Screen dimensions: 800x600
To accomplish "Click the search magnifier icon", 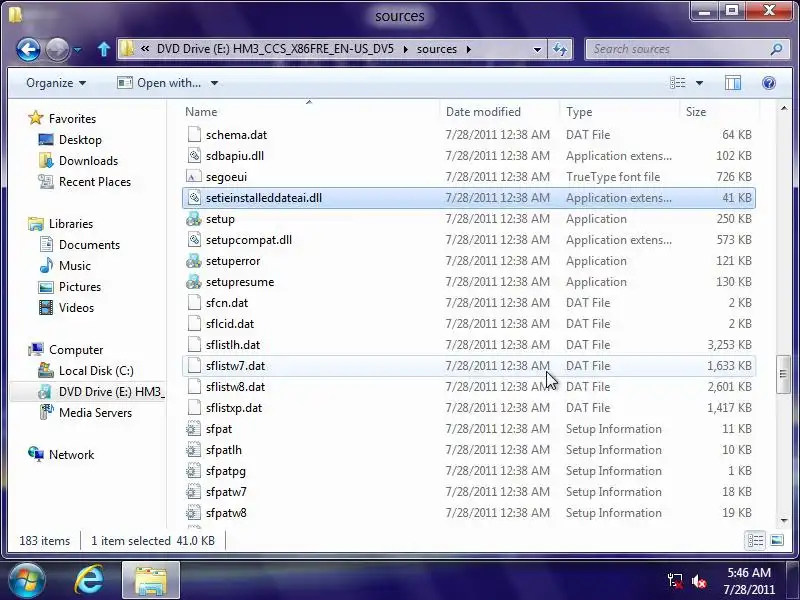I will 777,49.
